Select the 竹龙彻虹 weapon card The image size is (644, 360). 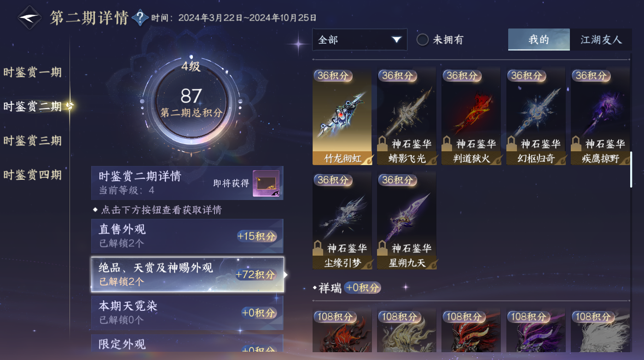(342, 117)
